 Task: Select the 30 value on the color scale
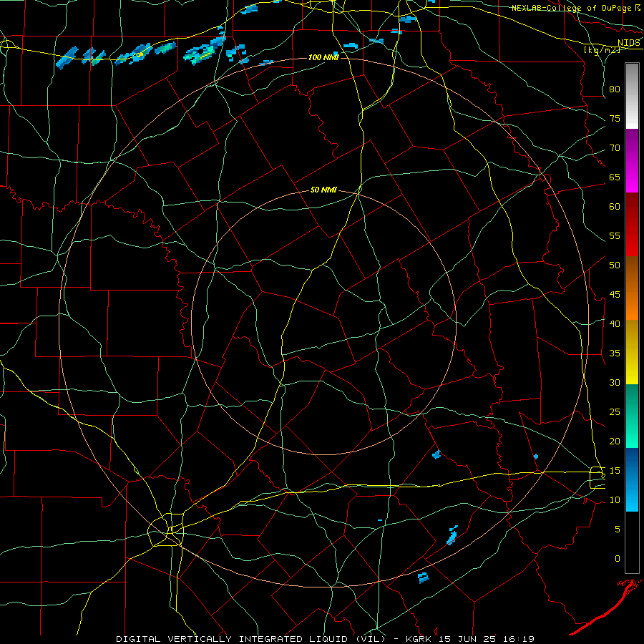tap(615, 382)
